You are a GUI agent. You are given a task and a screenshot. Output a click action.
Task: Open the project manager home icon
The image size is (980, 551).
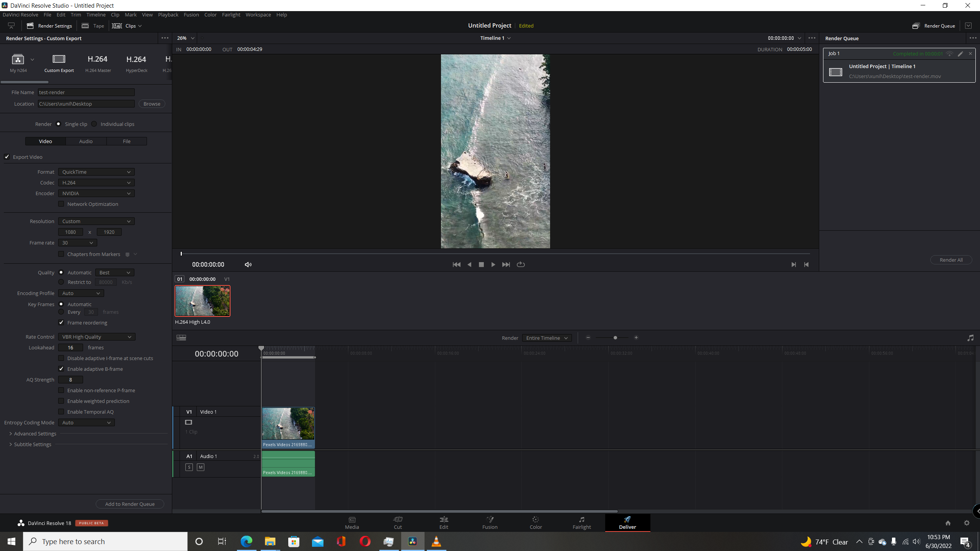point(948,523)
